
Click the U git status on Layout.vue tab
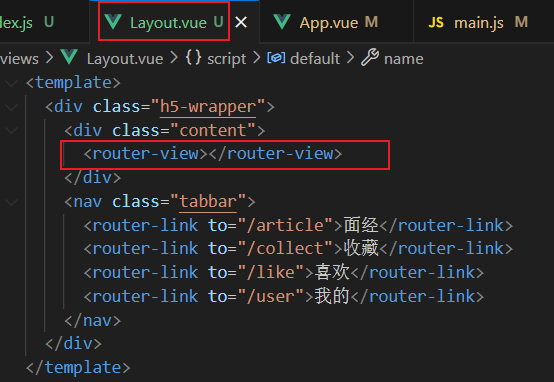tap(218, 22)
